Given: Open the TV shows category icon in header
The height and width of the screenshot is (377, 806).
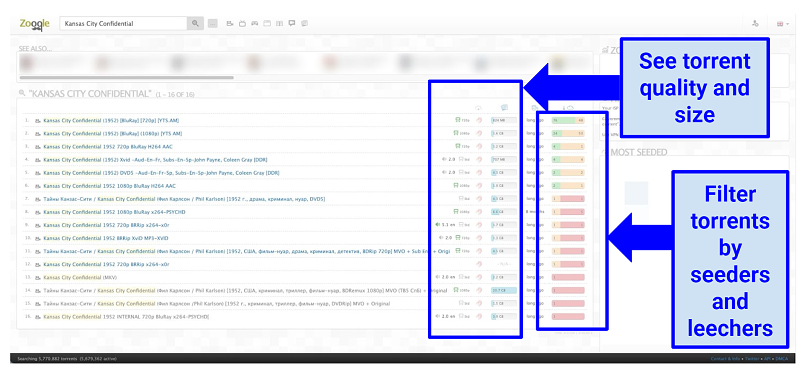Looking at the screenshot, I should pyautogui.click(x=242, y=23).
